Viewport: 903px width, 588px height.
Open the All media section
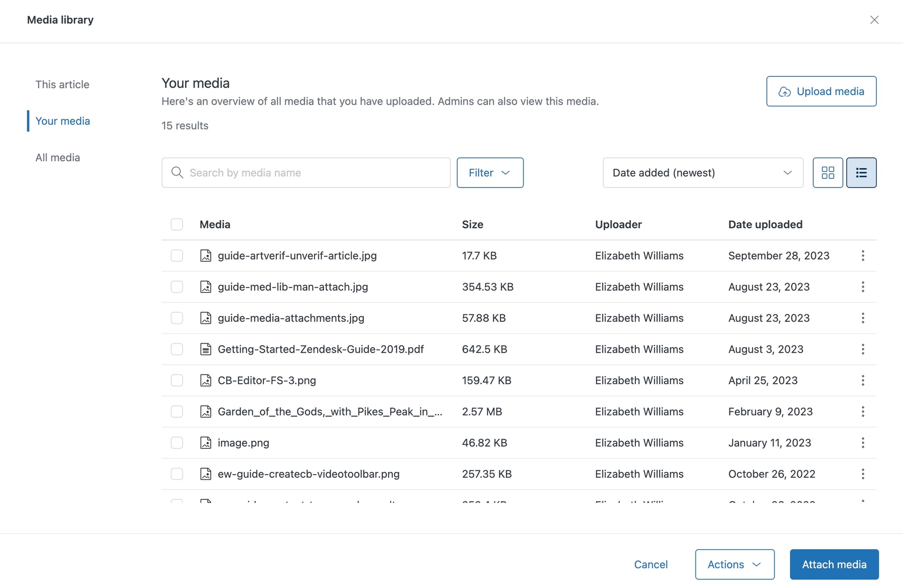[57, 157]
